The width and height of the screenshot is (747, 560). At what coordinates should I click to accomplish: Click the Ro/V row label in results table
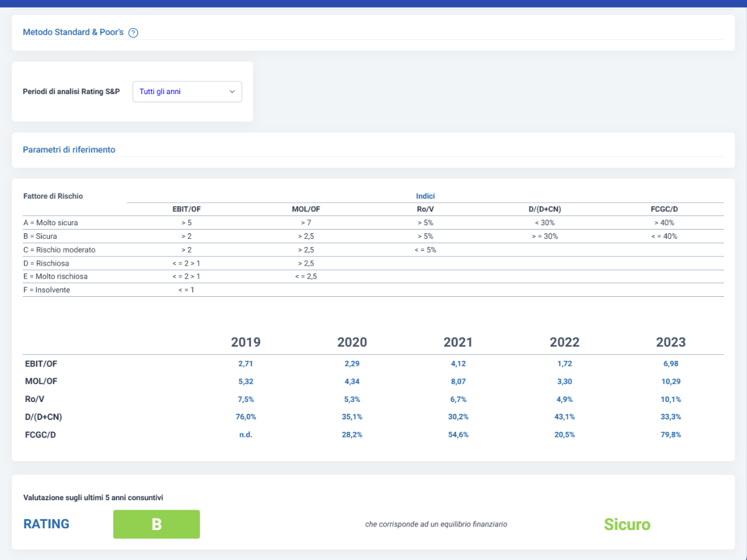[x=34, y=399]
